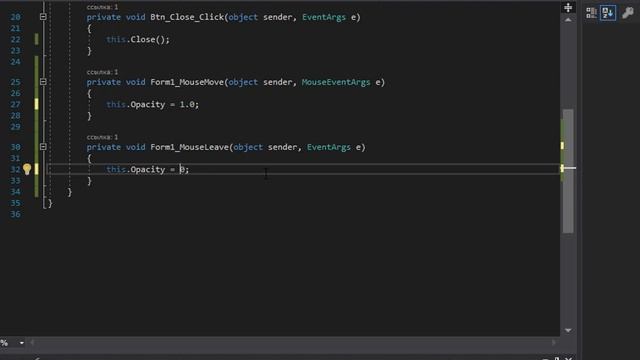Click the 1.0 value on line 27
640x360 pixels.
click(x=187, y=104)
